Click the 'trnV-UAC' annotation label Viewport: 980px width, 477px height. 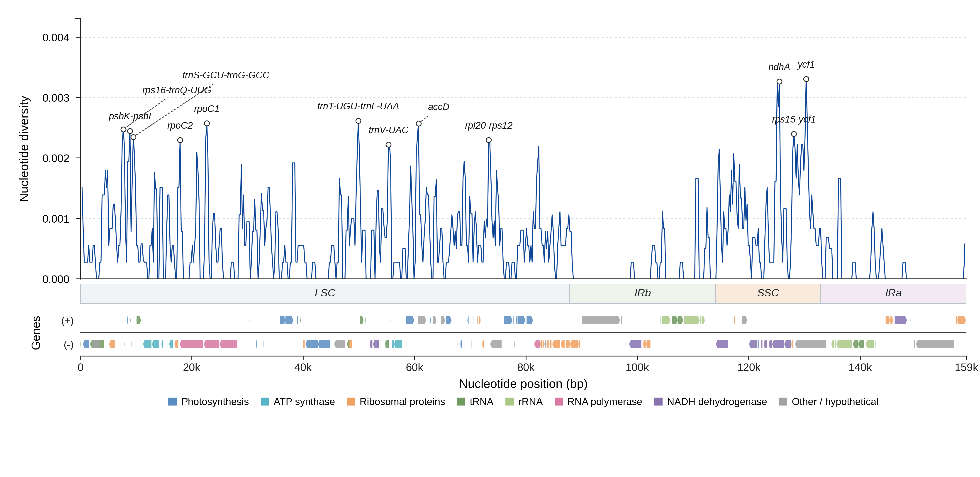click(388, 130)
